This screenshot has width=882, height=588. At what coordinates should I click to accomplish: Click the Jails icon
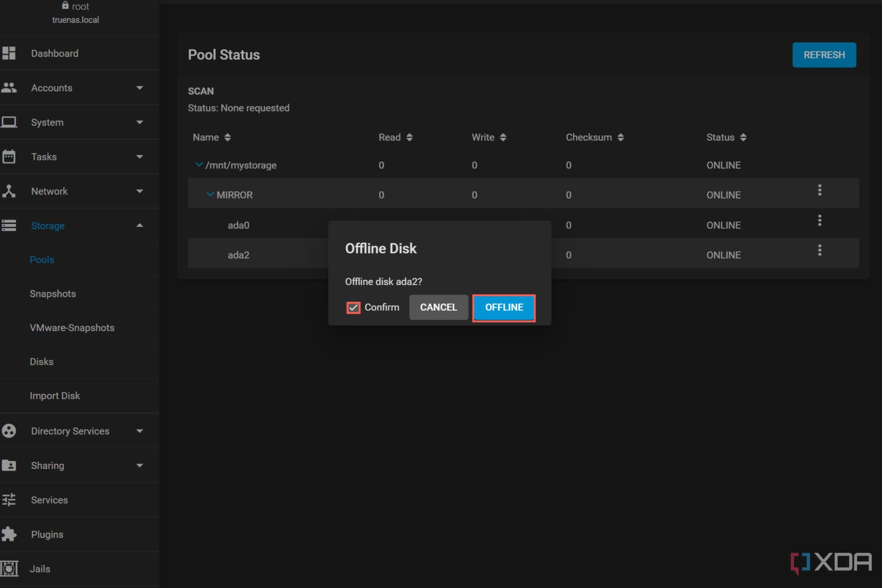pos(9,569)
